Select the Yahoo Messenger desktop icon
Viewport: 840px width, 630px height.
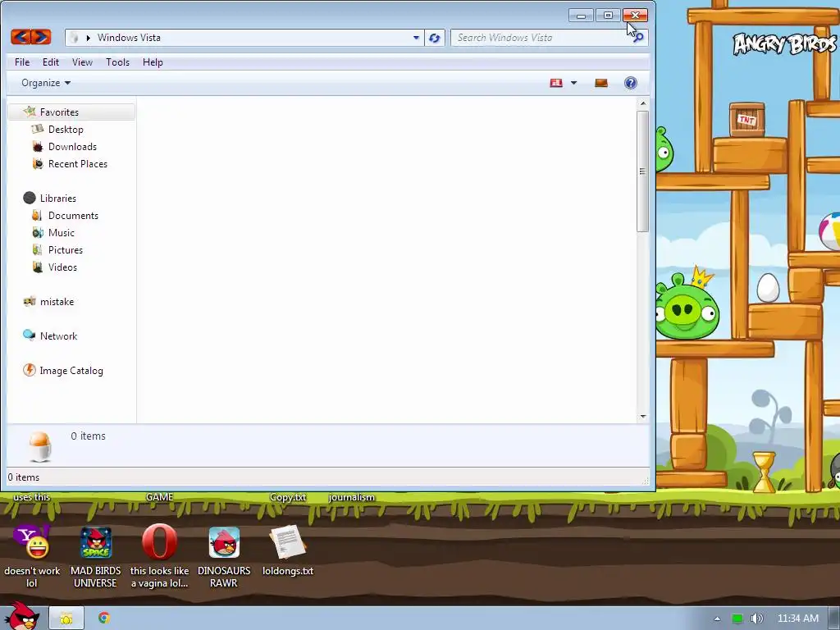click(x=32, y=542)
